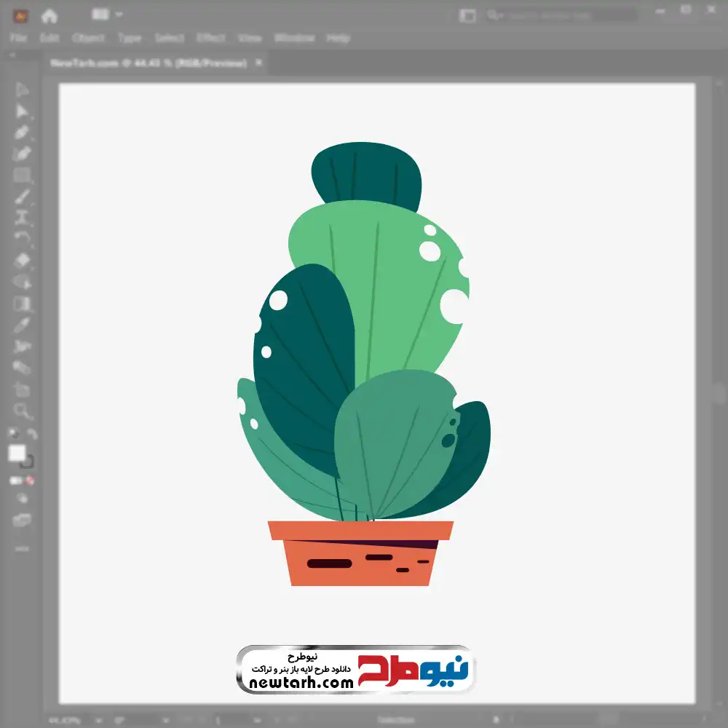
Task: Select the Eraser tool
Action: click(22, 260)
